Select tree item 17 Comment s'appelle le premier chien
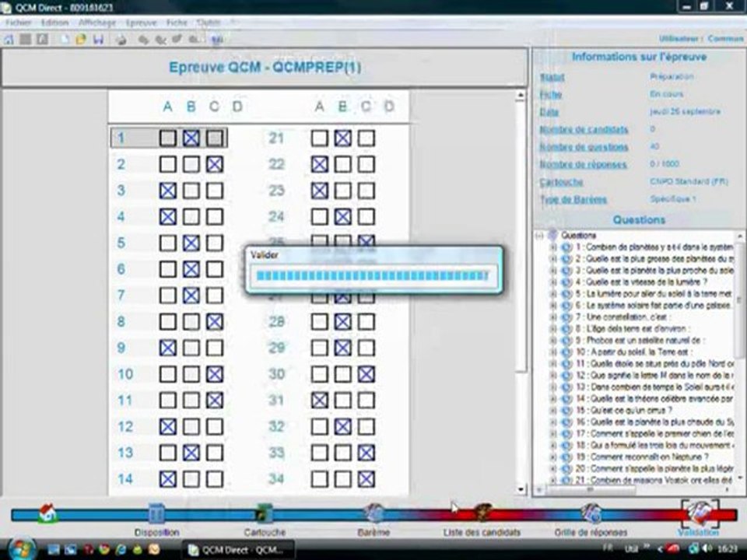Viewport: 747px width, 560px height. click(x=654, y=434)
